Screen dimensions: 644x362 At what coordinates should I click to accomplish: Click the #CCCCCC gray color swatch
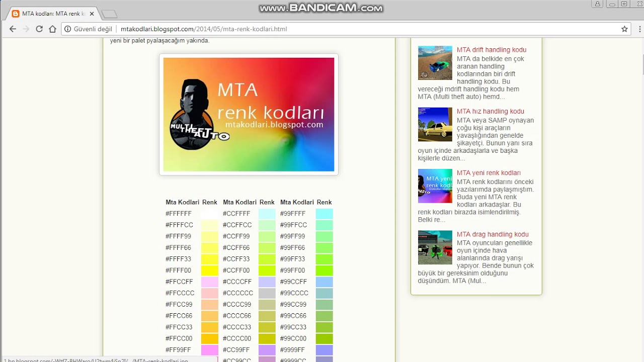(x=267, y=293)
